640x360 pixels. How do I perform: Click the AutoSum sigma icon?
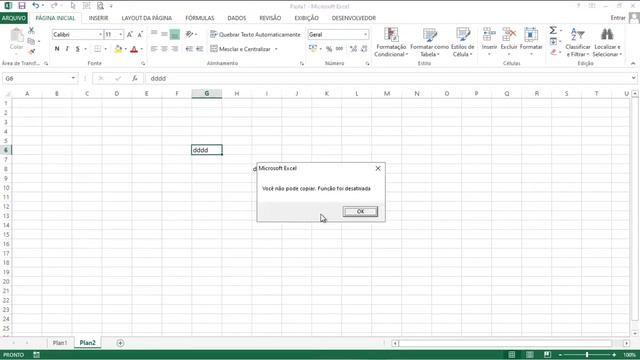click(553, 31)
